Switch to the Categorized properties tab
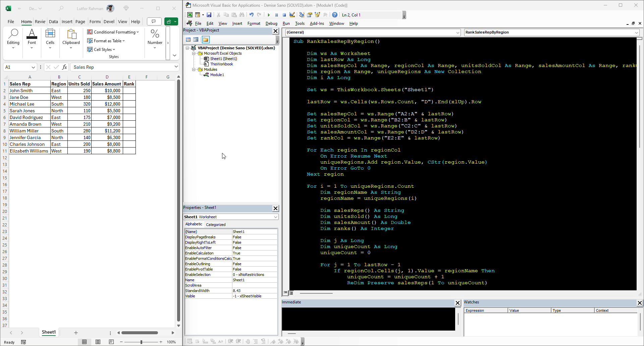 click(x=216, y=225)
